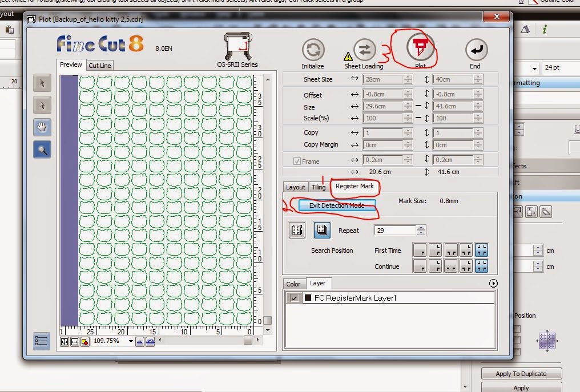Choose Continue four-point search position

(x=481, y=266)
